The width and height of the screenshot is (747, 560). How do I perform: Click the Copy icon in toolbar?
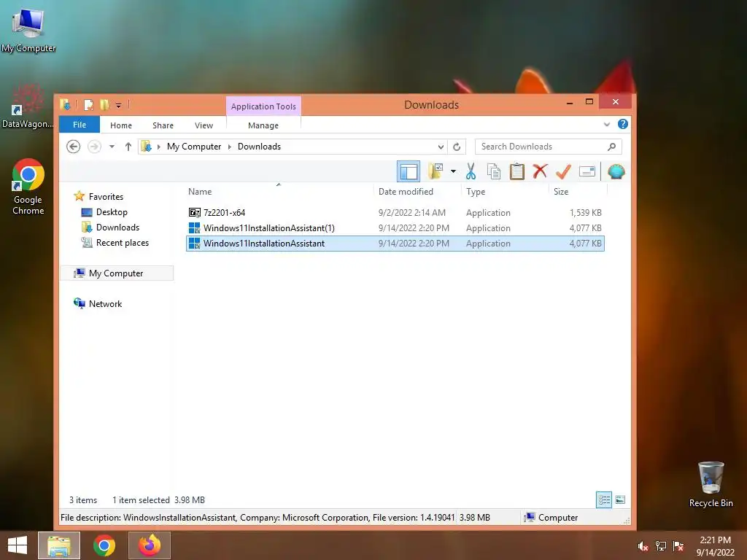tap(494, 171)
